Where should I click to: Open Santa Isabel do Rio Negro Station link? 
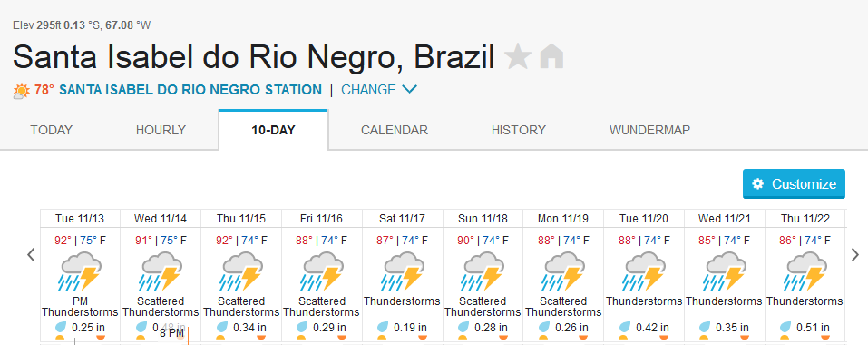click(x=190, y=90)
